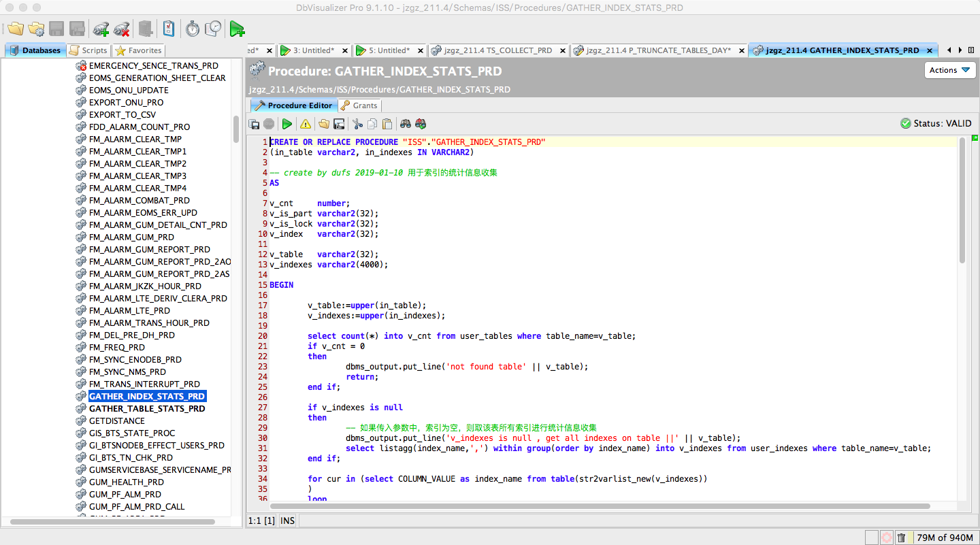
Task: Open new SQL Commander with green plus arrow
Action: click(x=237, y=29)
